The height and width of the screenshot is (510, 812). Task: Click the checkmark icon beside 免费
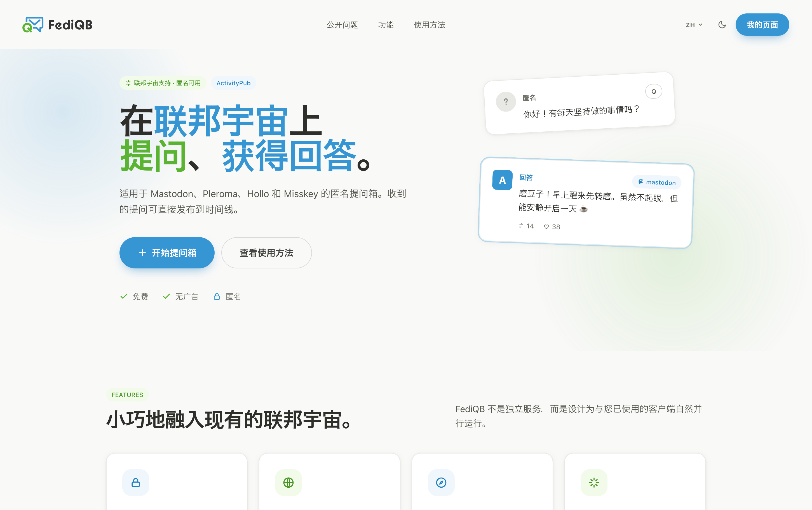coord(124,296)
